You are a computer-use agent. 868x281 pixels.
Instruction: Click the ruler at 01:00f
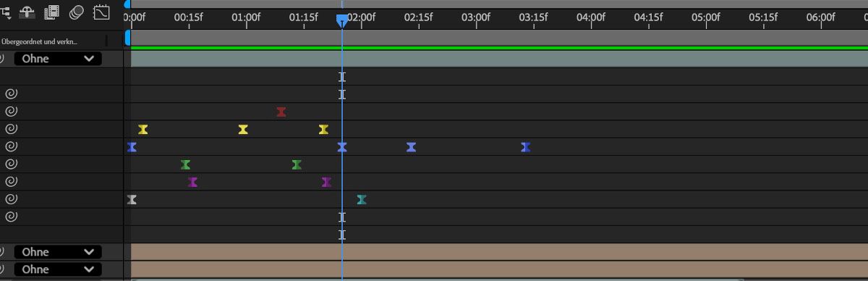point(247,17)
